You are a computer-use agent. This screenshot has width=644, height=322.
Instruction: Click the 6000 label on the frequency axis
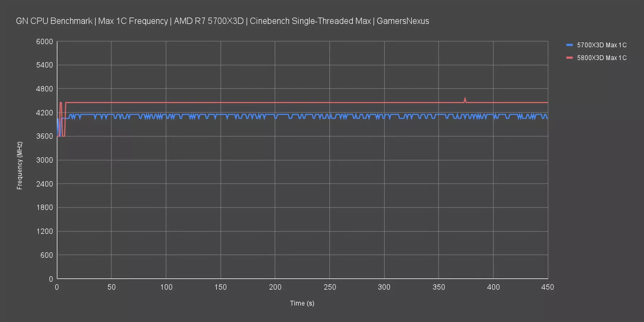click(x=44, y=42)
